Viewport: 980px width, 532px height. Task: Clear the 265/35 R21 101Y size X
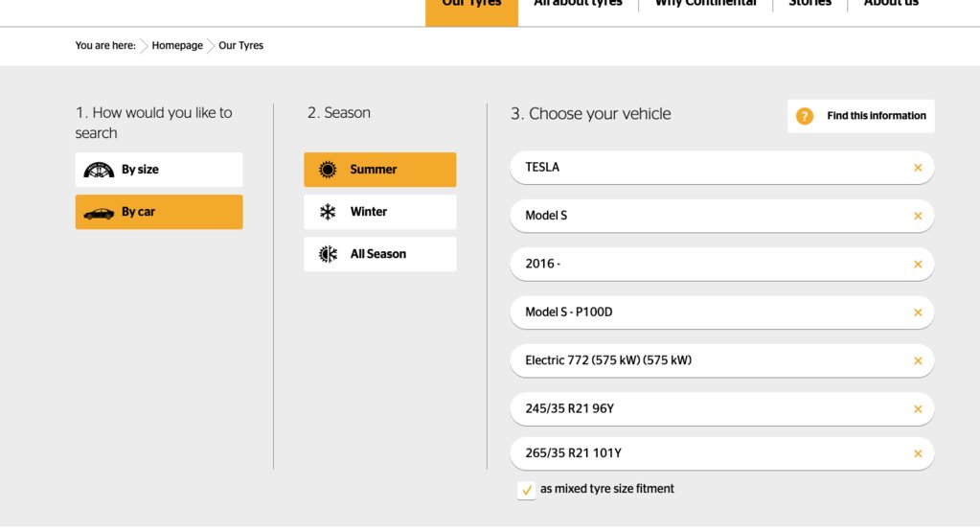pos(918,453)
